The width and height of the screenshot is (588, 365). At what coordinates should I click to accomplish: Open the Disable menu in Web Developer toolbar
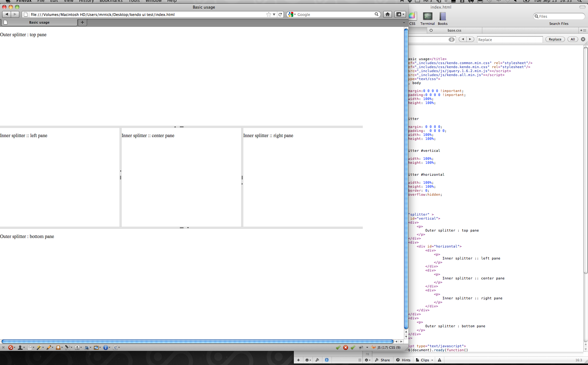tap(12, 348)
